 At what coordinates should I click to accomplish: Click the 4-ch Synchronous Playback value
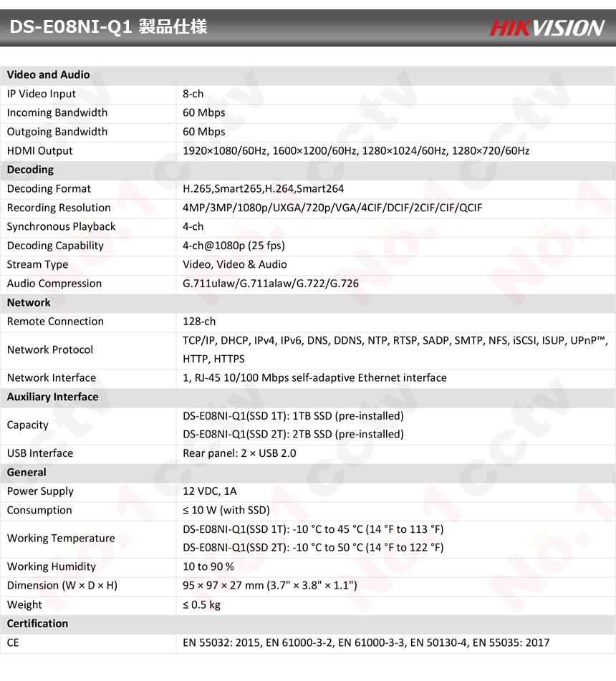tap(193, 227)
